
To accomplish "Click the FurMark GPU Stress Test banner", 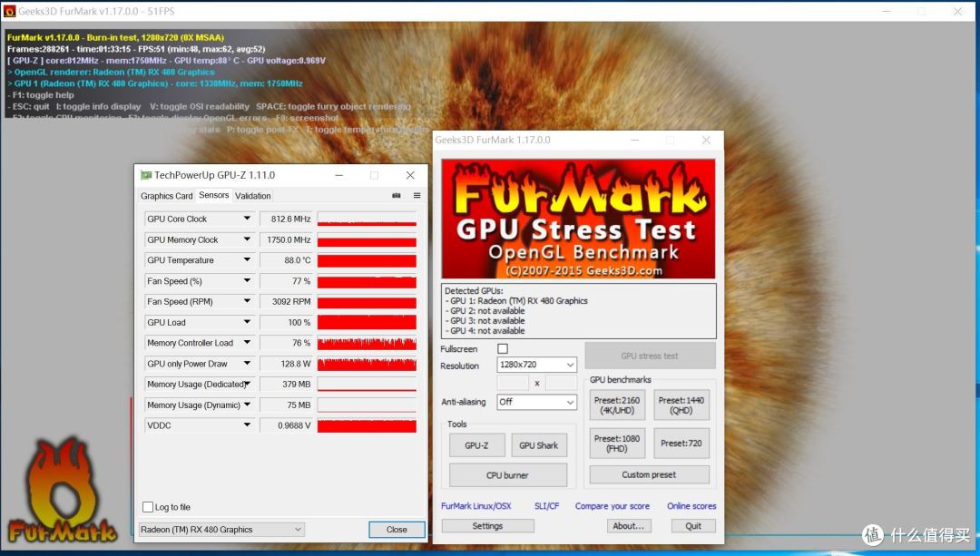I will (578, 219).
